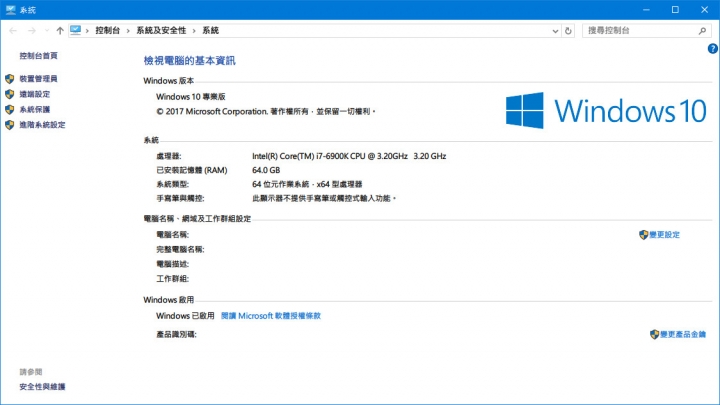Click the system icon in the title bar

[x=11, y=10]
